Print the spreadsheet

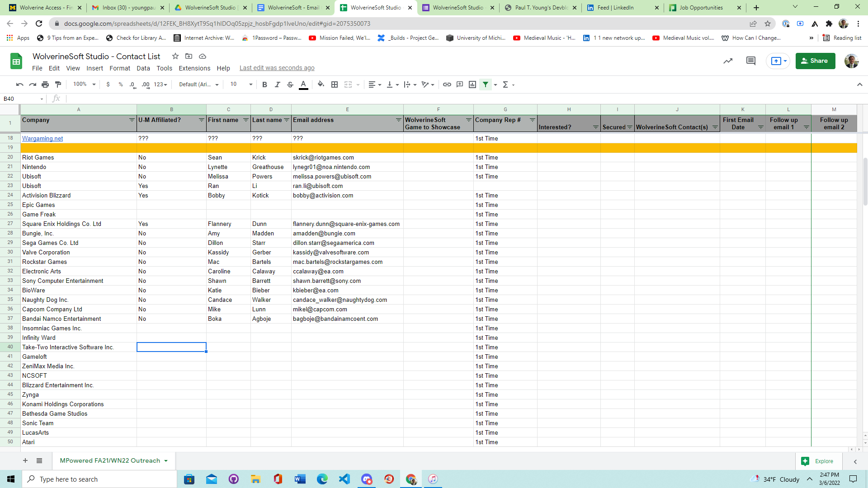(x=45, y=84)
